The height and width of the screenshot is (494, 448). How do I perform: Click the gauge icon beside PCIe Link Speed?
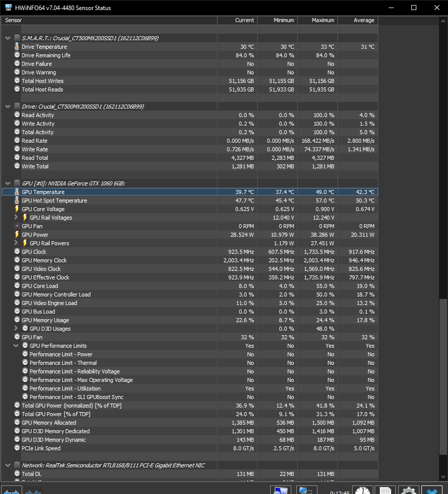17,448
